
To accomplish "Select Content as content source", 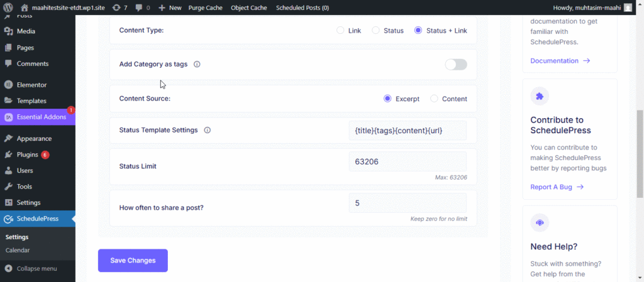I will 434,99.
